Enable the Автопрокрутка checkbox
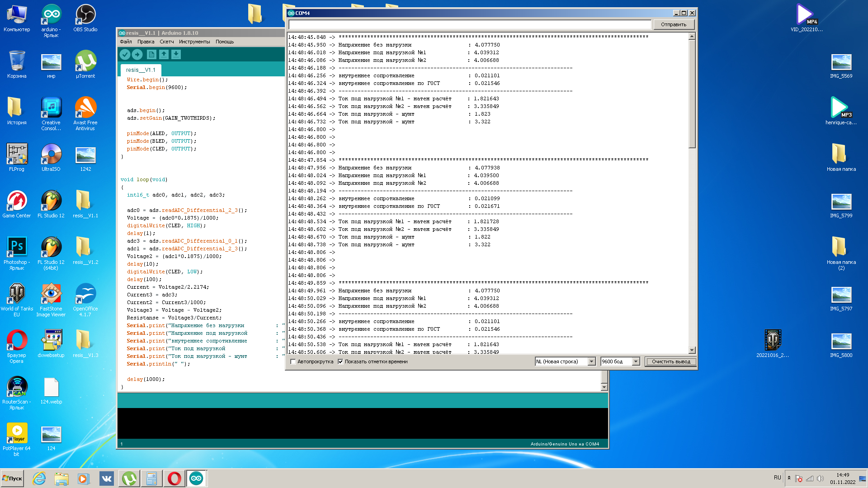This screenshot has width=868, height=488. click(293, 361)
